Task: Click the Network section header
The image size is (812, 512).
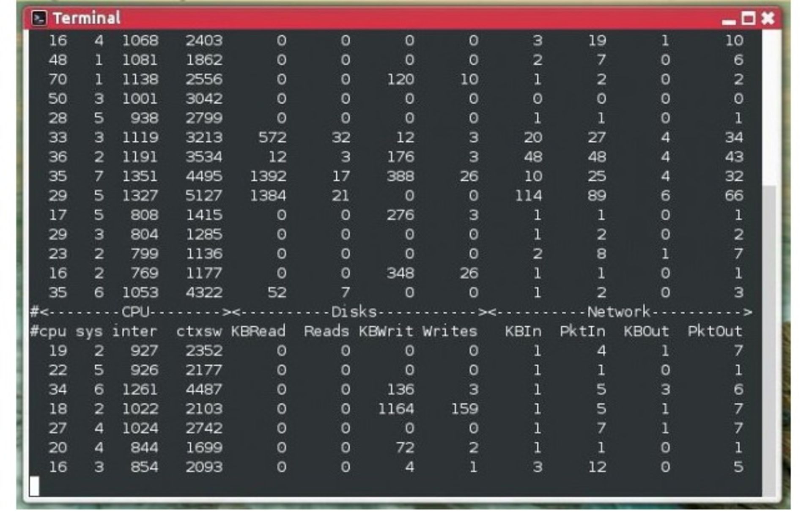Action: click(x=618, y=312)
